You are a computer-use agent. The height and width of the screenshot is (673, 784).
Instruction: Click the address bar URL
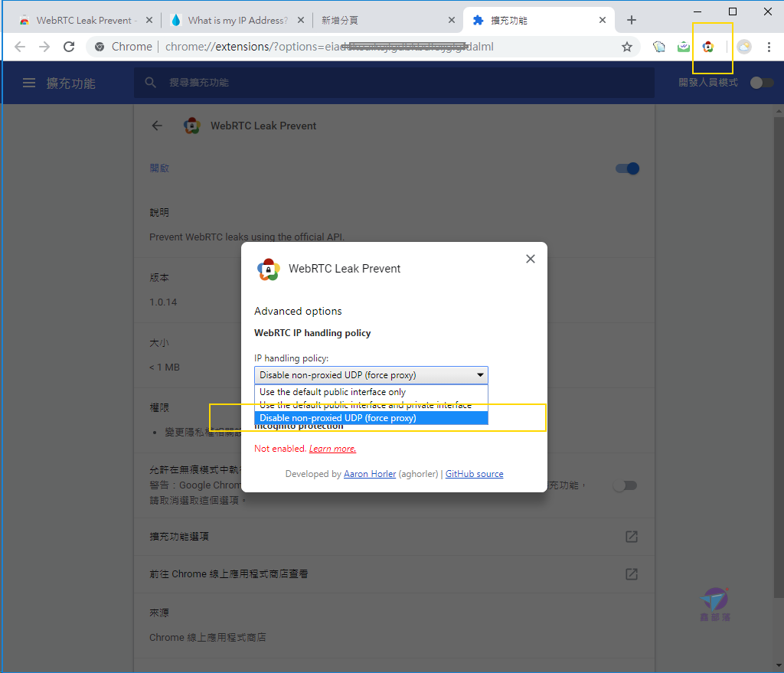click(329, 47)
